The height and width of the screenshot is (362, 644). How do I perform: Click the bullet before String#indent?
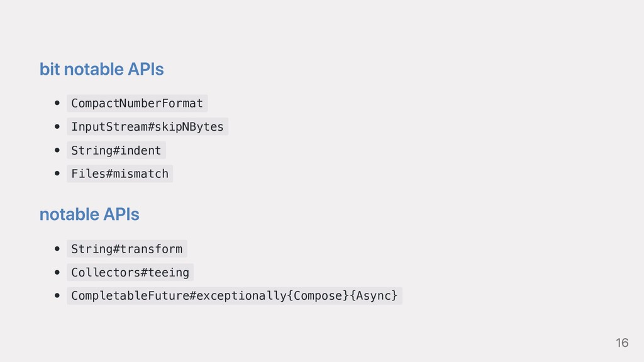tap(57, 150)
